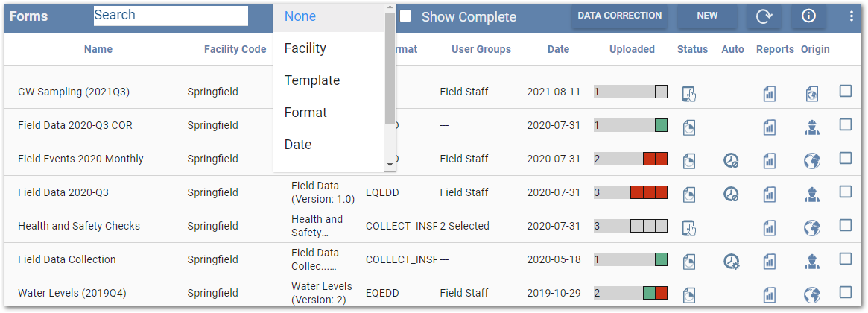The image size is (868, 313).
Task: Open the info icon in header
Action: [x=808, y=16]
